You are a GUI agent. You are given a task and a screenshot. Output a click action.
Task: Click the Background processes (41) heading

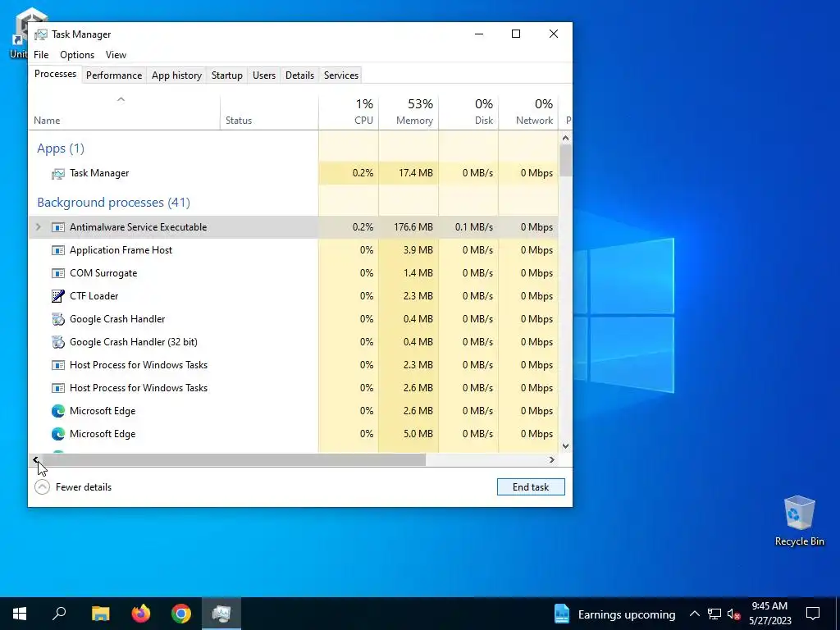113,203
